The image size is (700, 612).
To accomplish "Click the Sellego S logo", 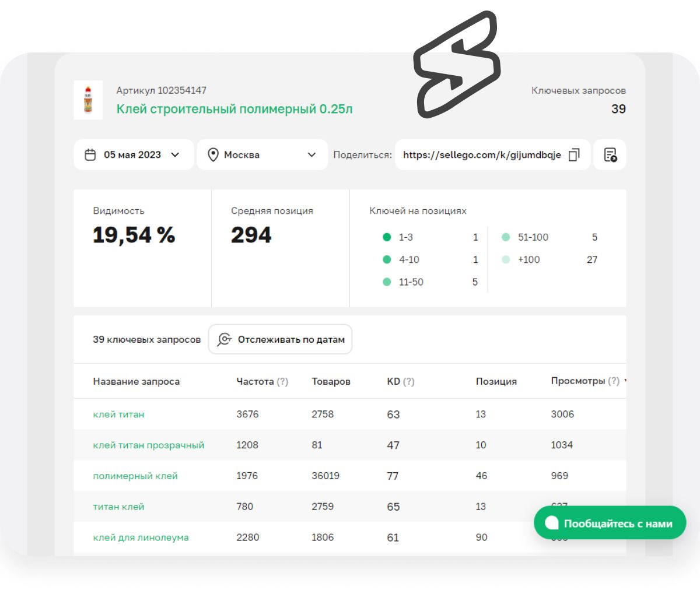I will click(x=457, y=65).
